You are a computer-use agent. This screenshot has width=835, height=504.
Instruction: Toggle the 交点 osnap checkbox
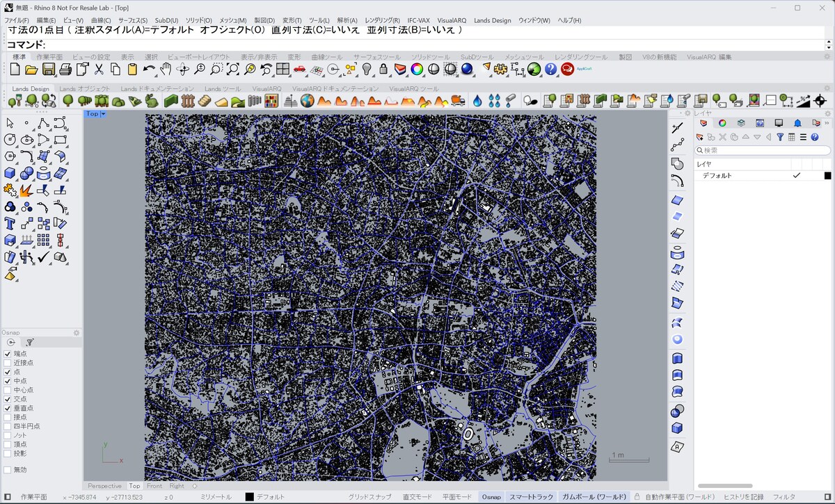8,399
